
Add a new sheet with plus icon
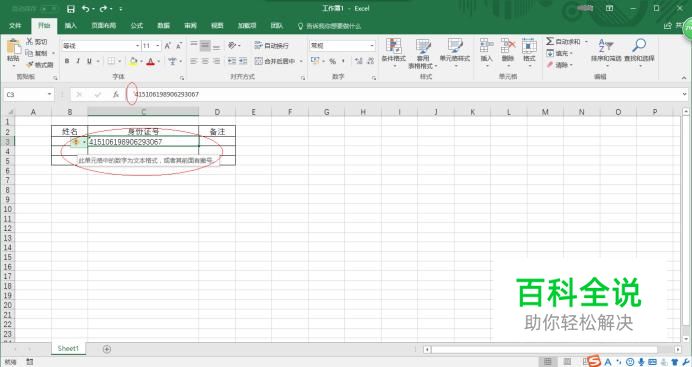(x=107, y=349)
